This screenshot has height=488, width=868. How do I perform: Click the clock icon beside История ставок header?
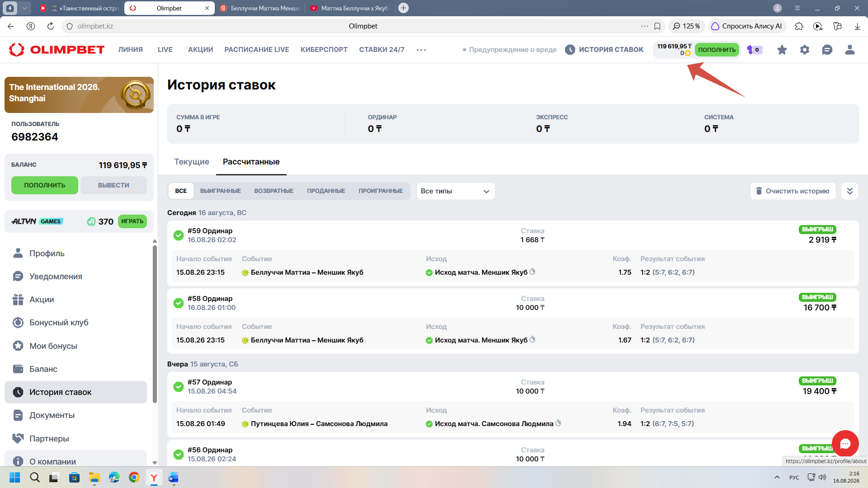[570, 50]
